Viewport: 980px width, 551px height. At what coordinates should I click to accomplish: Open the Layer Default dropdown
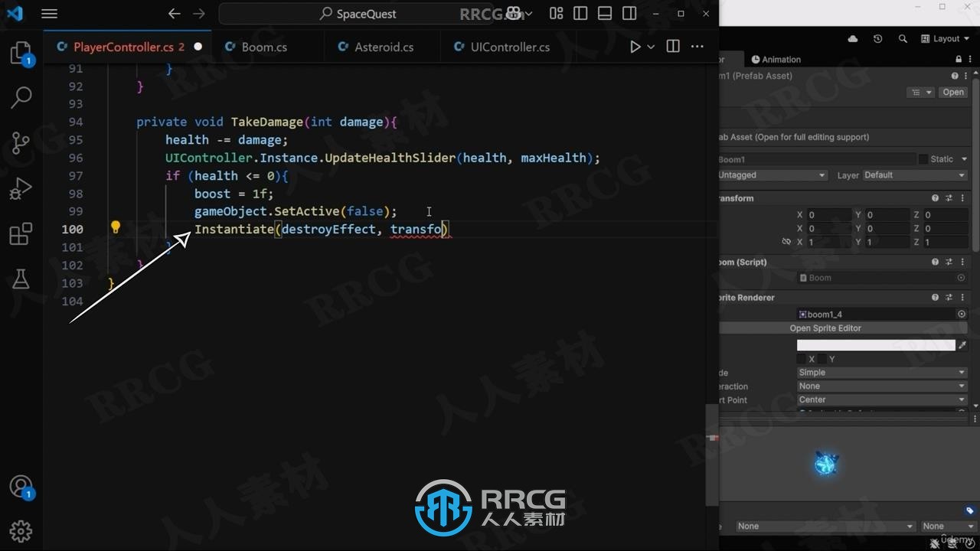(914, 175)
